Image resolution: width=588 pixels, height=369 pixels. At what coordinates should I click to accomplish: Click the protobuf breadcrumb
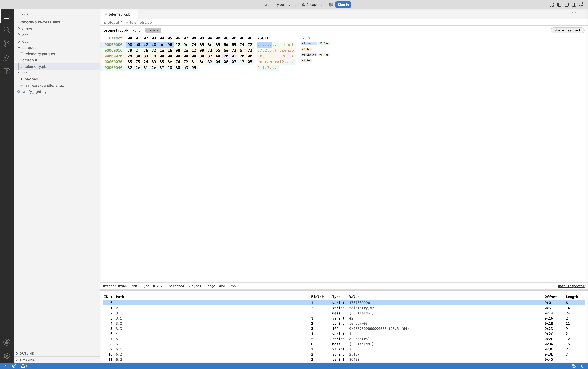pyautogui.click(x=112, y=22)
